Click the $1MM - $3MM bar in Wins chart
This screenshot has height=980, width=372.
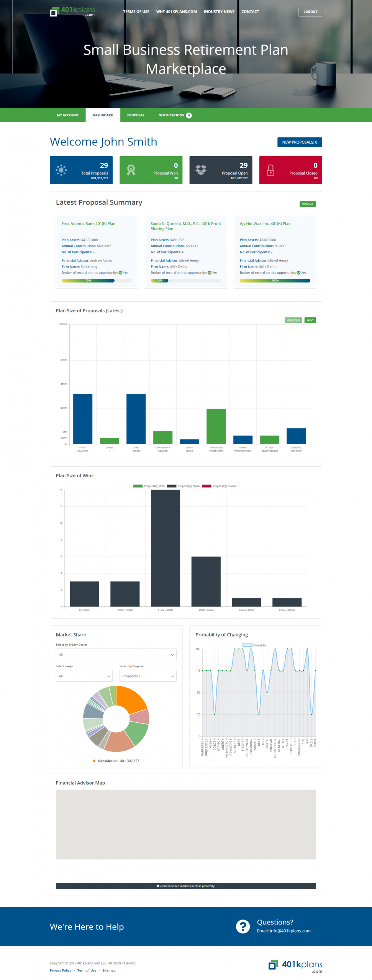[x=166, y=548]
